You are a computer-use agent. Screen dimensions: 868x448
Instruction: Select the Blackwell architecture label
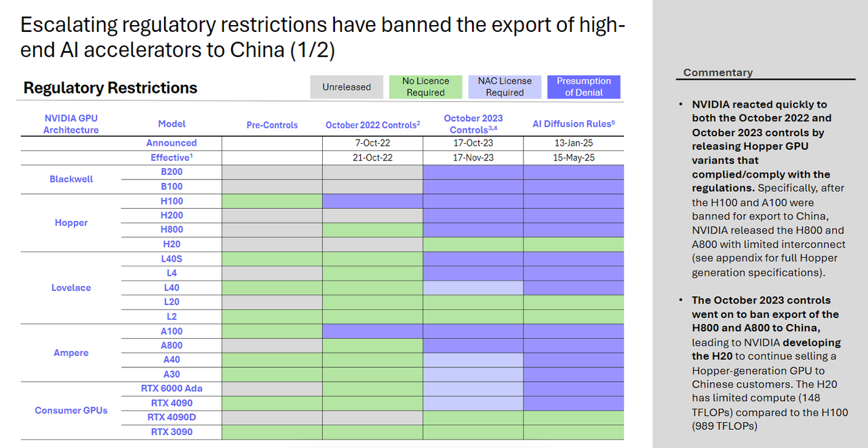[71, 179]
